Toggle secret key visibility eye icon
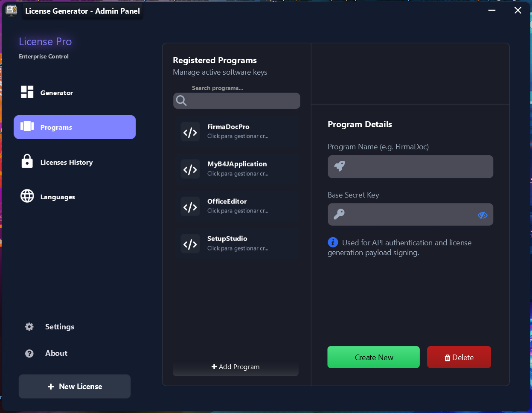 (483, 215)
